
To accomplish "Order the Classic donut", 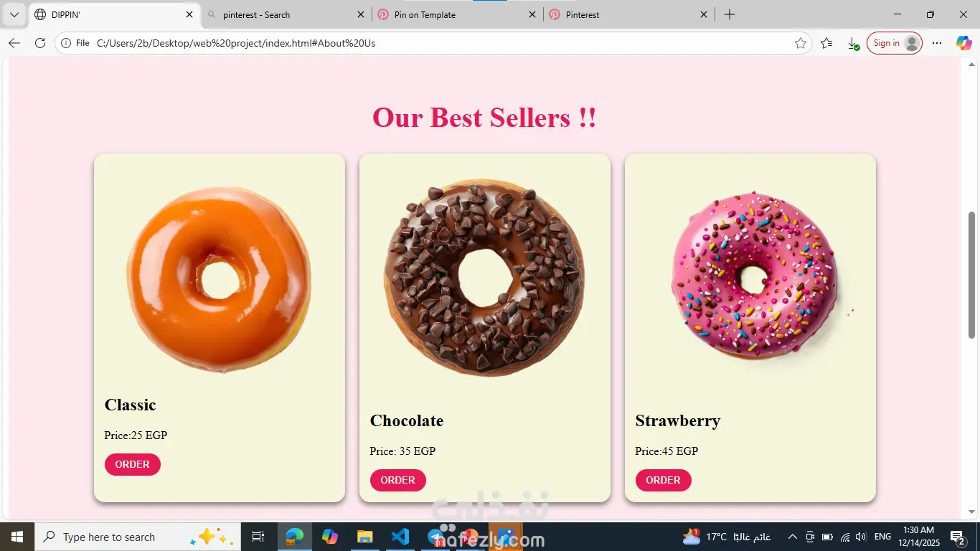I will click(133, 464).
